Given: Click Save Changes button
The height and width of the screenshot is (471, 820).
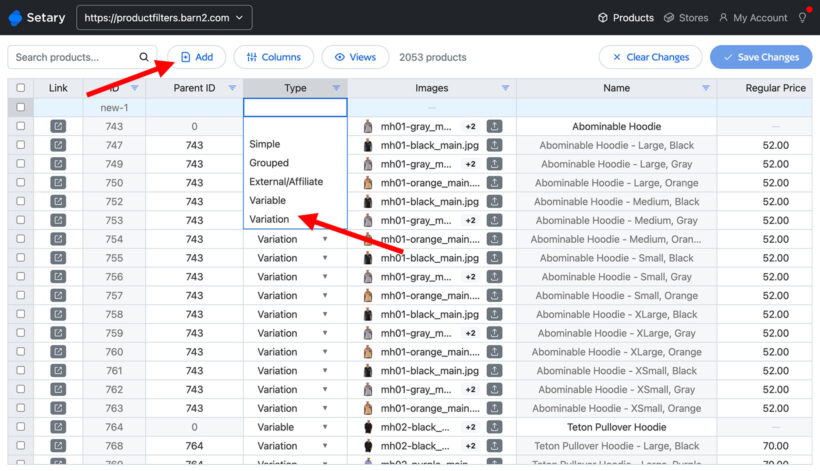Looking at the screenshot, I should click(x=761, y=57).
